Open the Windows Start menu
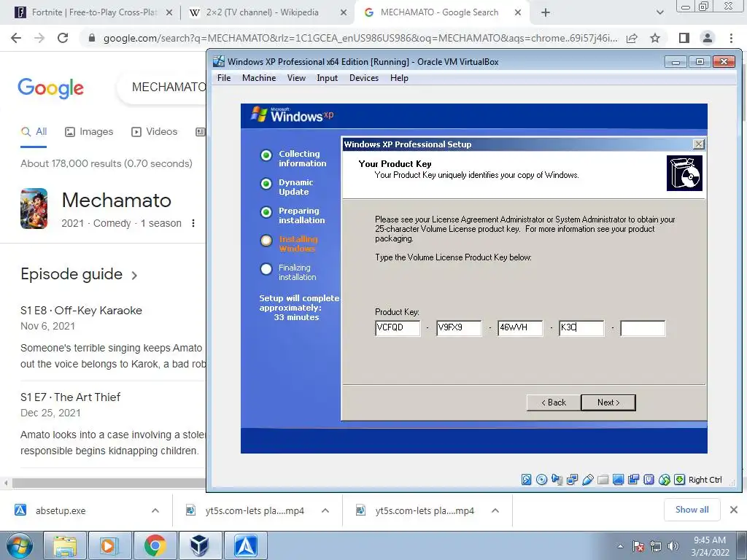The height and width of the screenshot is (560, 747). pyautogui.click(x=20, y=545)
